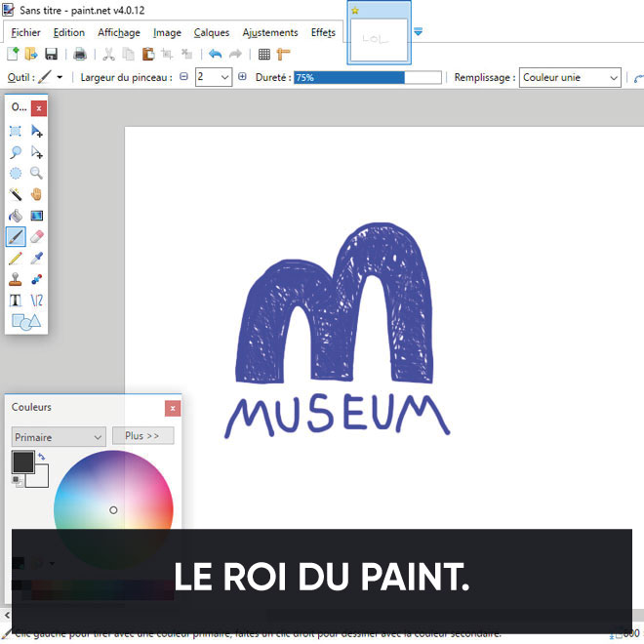This screenshot has width=644, height=644.
Task: Click the New image toolbar icon
Action: pos(13,54)
